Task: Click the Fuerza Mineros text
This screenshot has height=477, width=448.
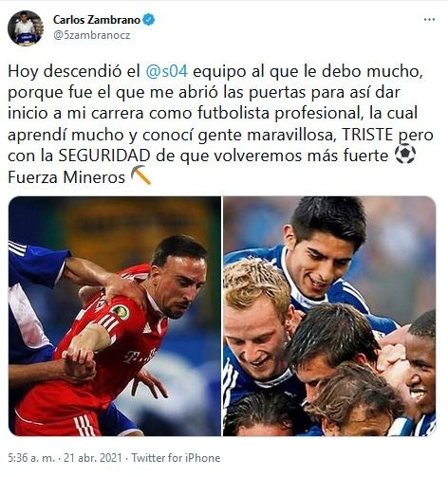Action: coord(66,177)
